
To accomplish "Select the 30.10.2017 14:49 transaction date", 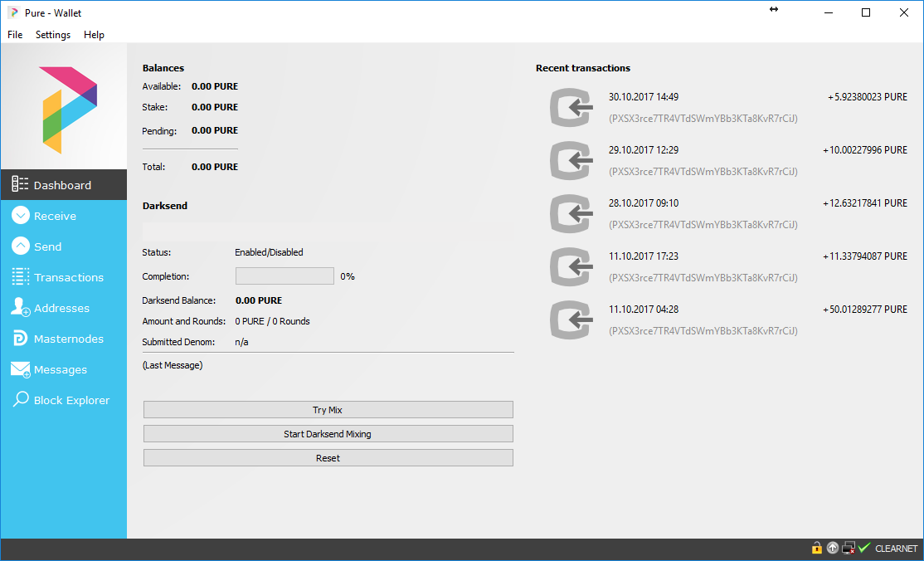I will click(644, 97).
